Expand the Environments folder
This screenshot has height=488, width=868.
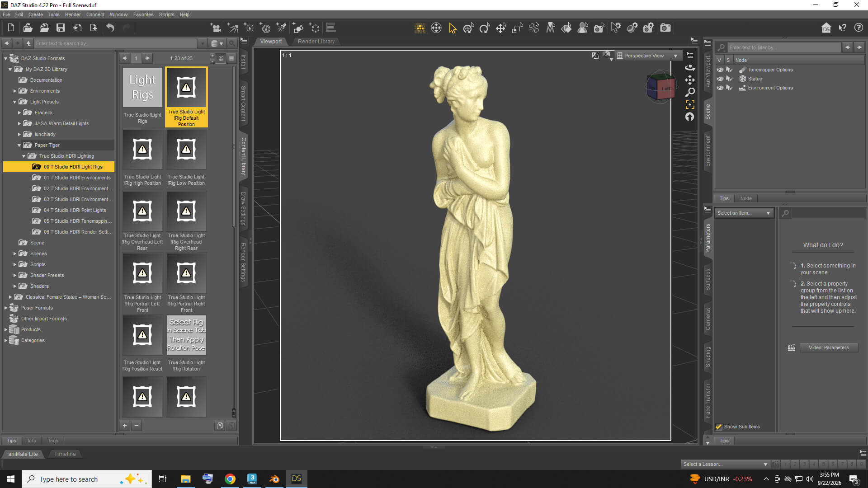click(15, 91)
